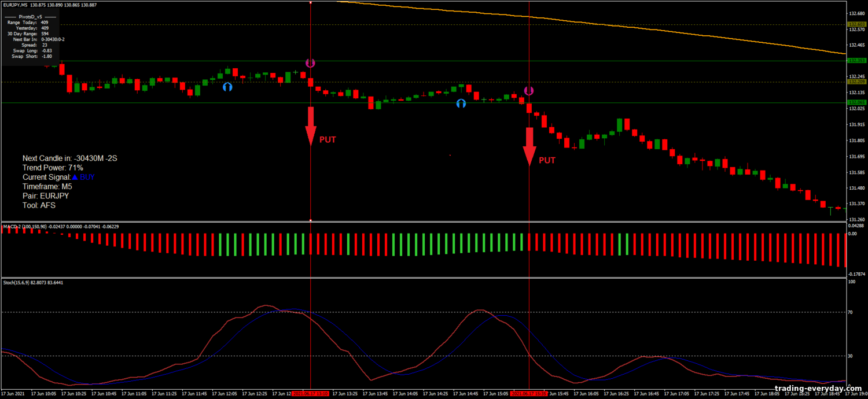Select the PivotsD_v5 info panel title
Image resolution: width=868 pixels, height=399 pixels.
(28, 16)
